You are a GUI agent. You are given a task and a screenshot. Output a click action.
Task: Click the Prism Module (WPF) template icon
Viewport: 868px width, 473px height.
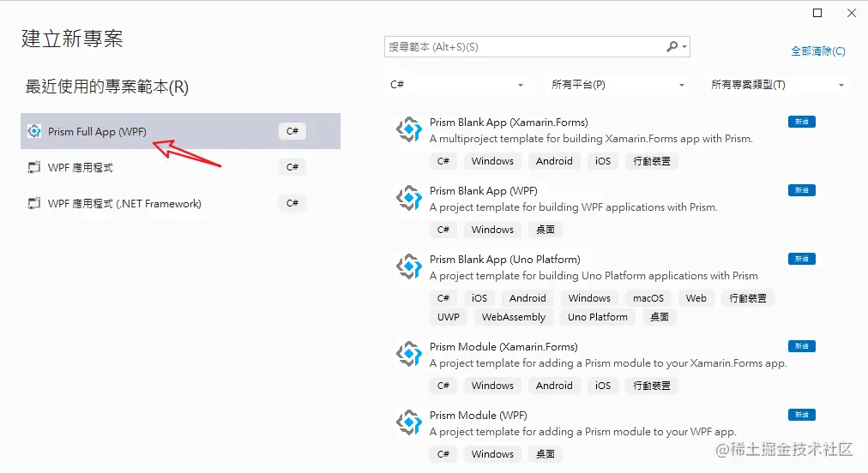pos(409,422)
